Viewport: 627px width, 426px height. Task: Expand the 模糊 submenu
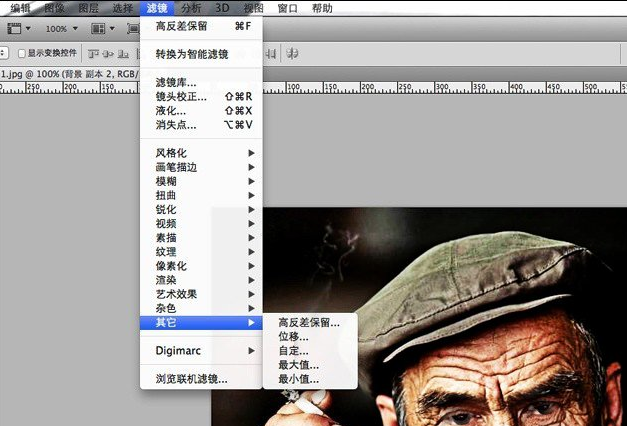click(201, 181)
